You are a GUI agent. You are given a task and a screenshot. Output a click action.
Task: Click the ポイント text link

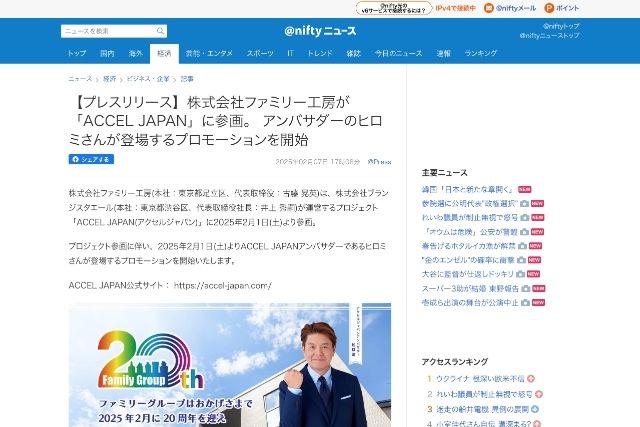[567, 8]
